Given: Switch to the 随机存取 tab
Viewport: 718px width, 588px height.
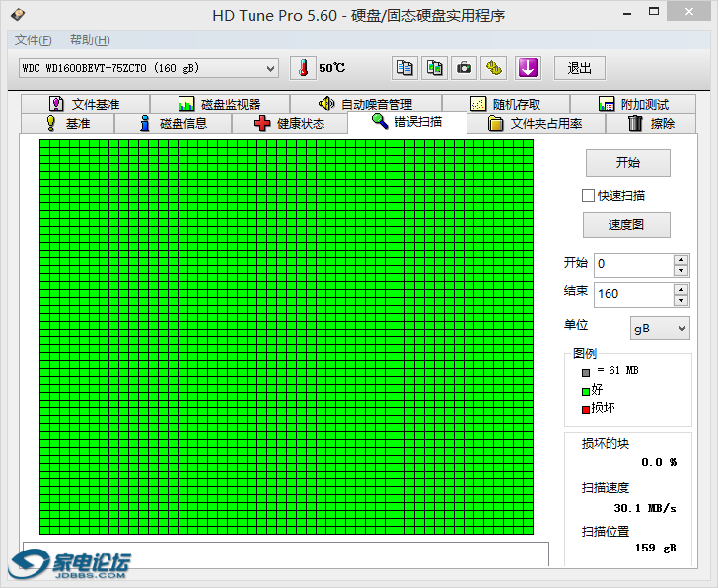Looking at the screenshot, I should point(506,104).
